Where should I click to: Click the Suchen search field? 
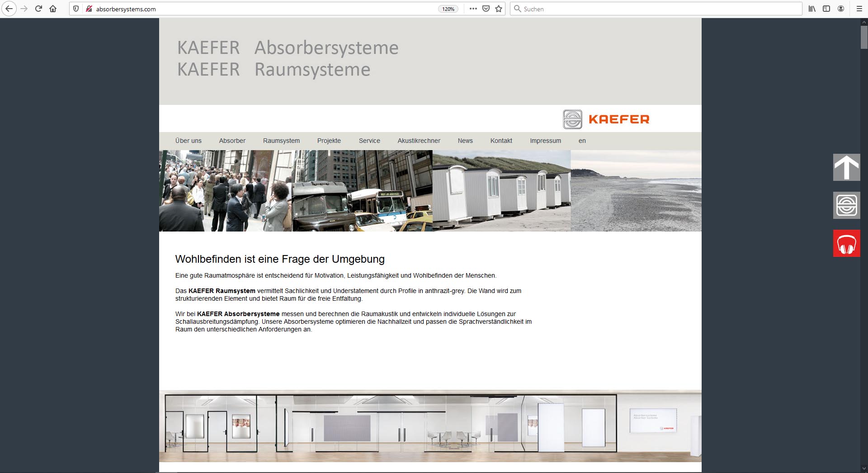[656, 9]
